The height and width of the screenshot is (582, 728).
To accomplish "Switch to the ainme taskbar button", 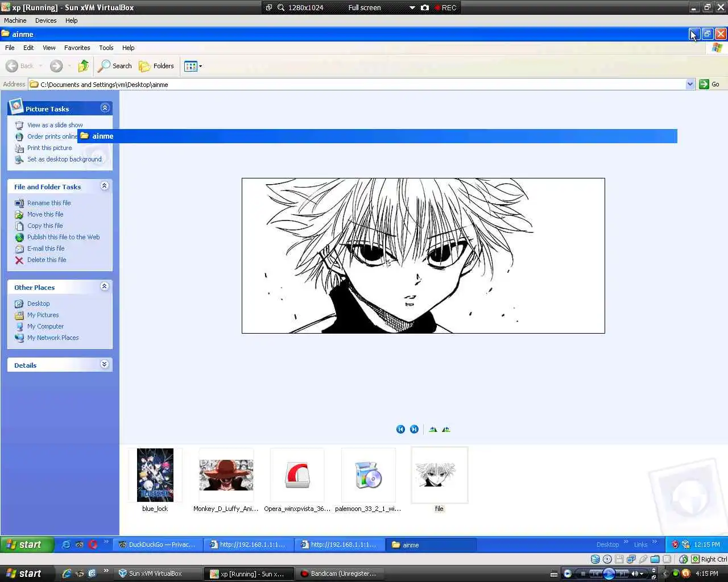I will 431,544.
